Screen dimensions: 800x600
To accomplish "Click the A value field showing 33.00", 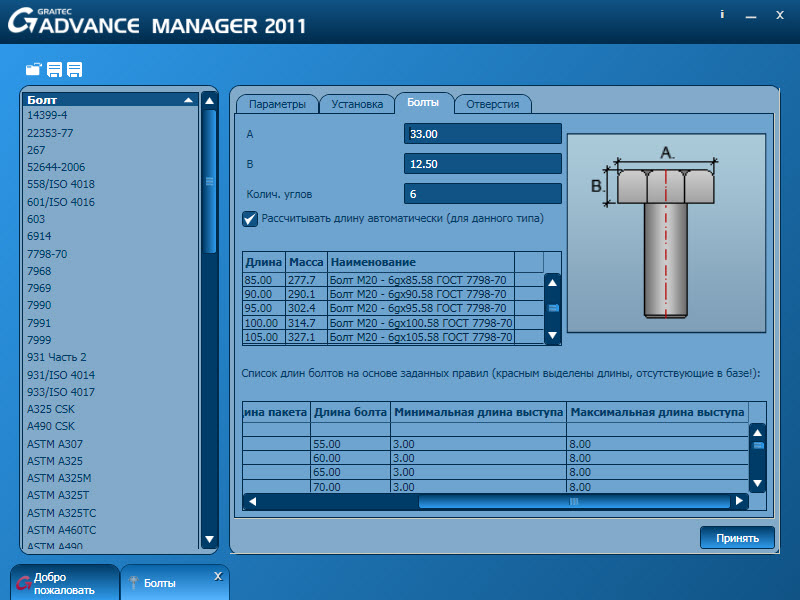I will pos(483,134).
